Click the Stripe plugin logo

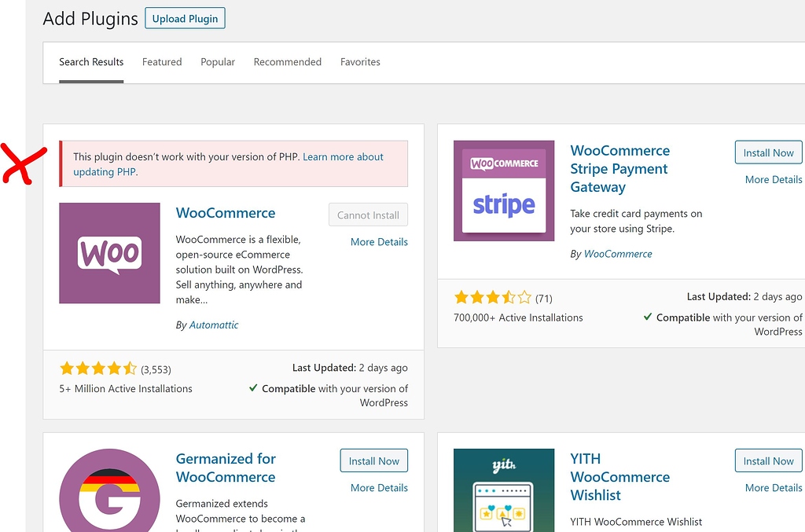click(503, 190)
